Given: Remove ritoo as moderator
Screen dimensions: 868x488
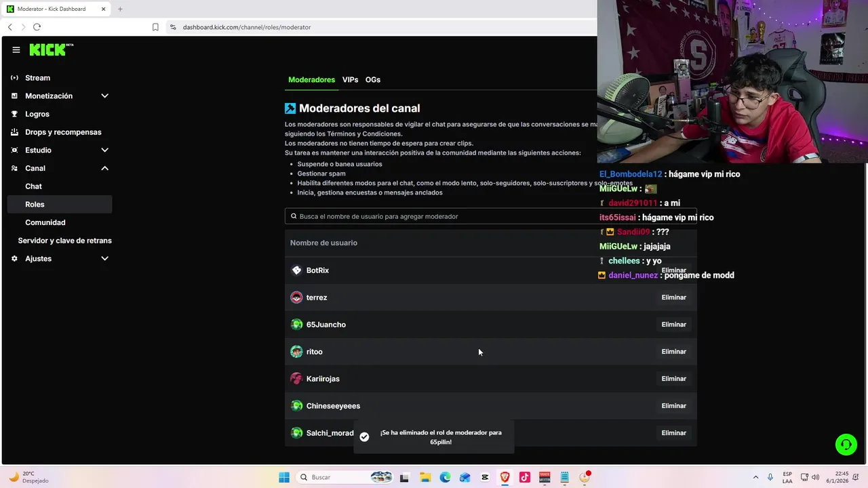Looking at the screenshot, I should point(673,351).
